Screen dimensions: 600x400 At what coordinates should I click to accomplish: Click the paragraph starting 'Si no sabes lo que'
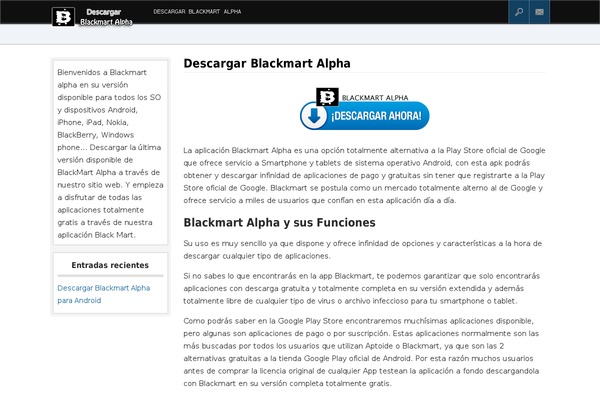[x=362, y=288]
